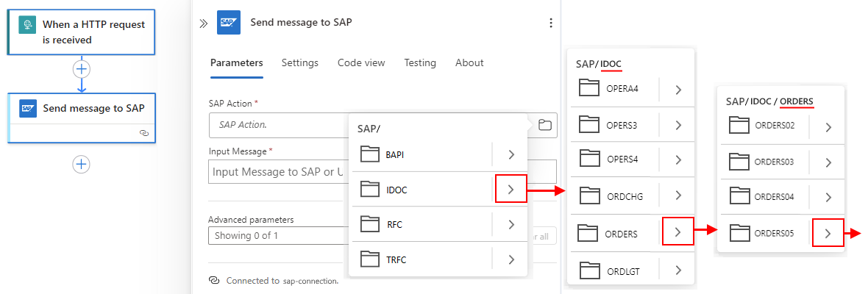
Task: Expand the IDOC folder chevron
Action: 511,190
